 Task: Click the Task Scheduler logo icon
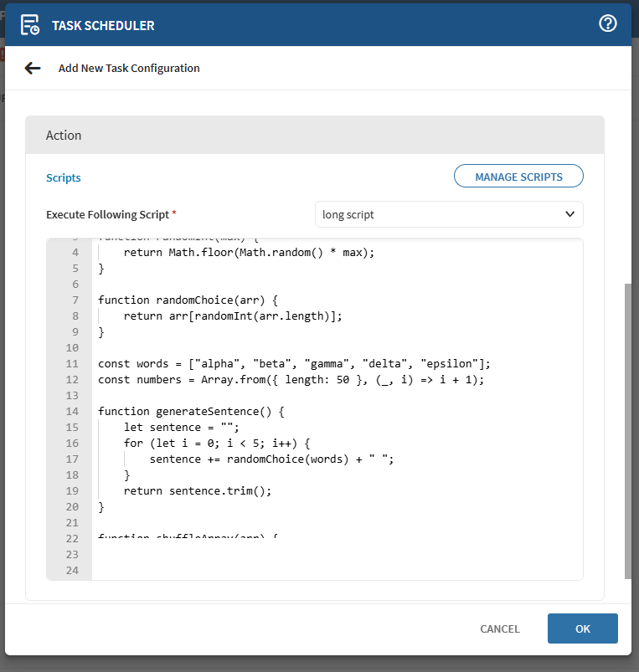tap(30, 25)
